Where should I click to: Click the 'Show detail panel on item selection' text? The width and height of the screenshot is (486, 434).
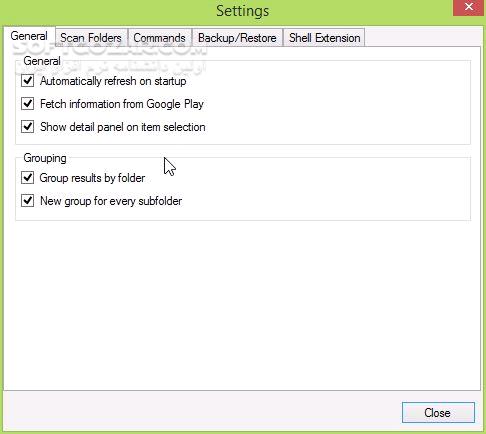pos(123,127)
